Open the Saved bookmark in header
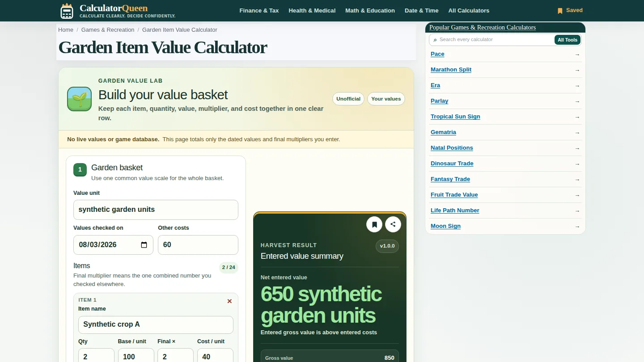The width and height of the screenshot is (644, 362). (570, 10)
